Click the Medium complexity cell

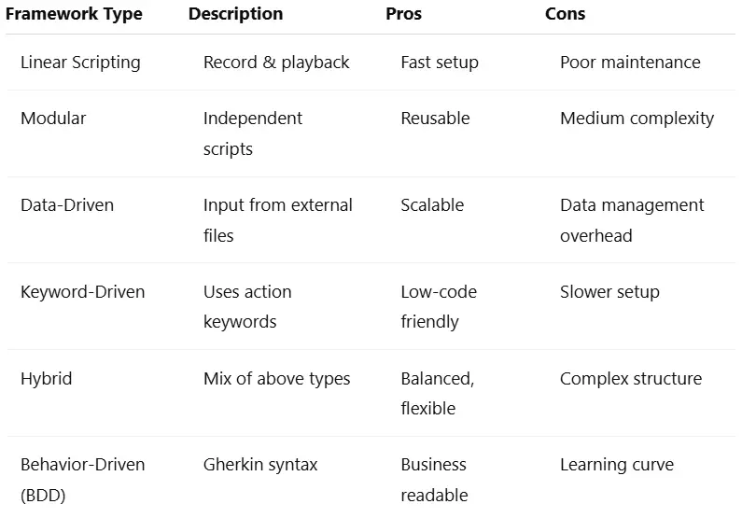tap(637, 119)
